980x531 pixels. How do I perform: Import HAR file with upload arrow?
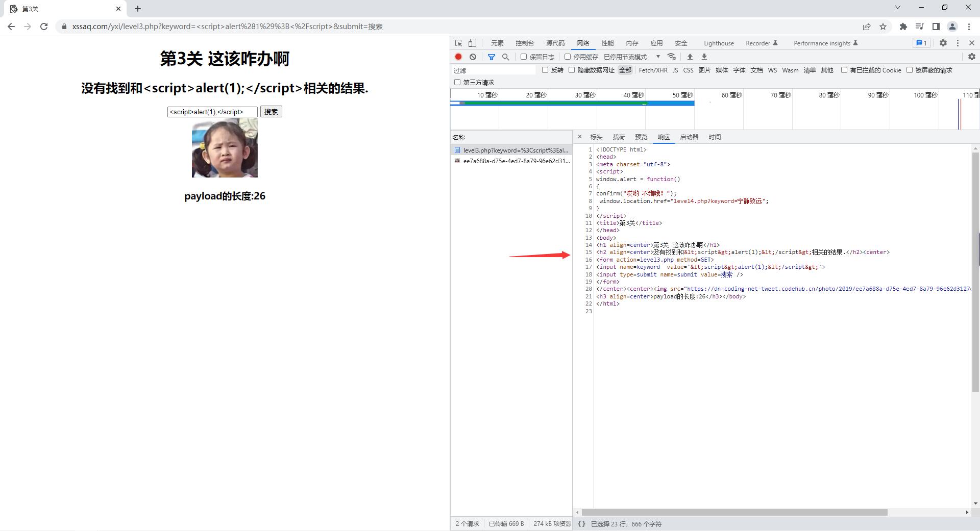[690, 57]
